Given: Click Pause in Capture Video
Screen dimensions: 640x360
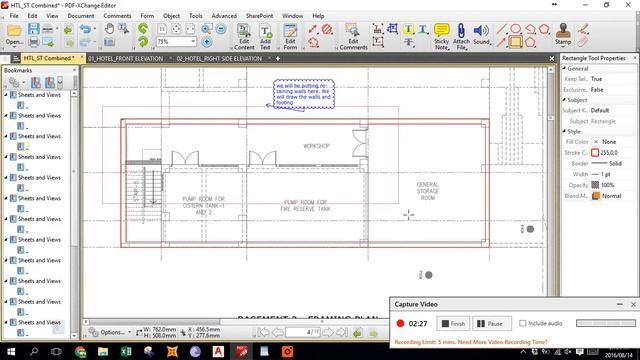Looking at the screenshot, I should coord(491,324).
